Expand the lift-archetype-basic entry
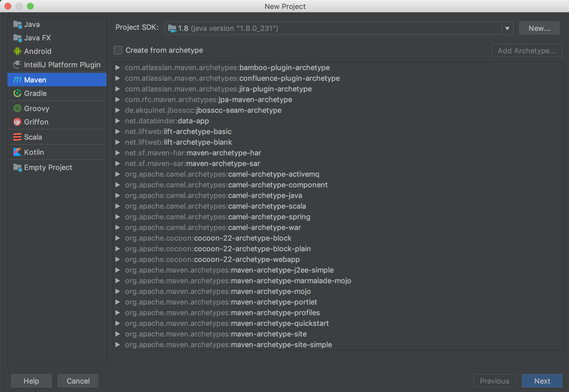This screenshot has height=392, width=569. [x=118, y=132]
